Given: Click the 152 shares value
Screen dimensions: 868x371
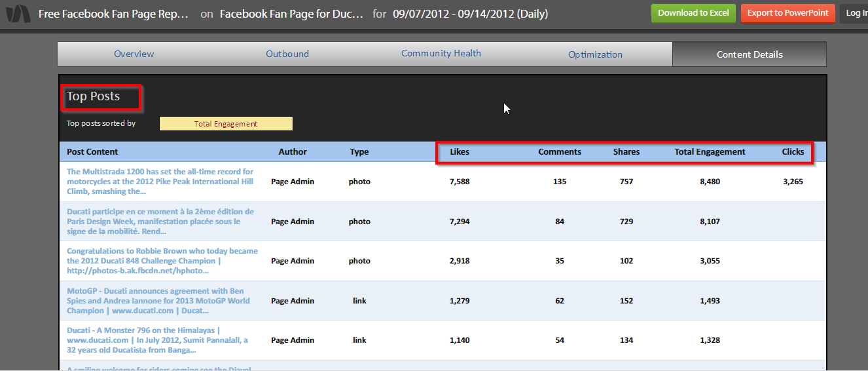Looking at the screenshot, I should [626, 301].
